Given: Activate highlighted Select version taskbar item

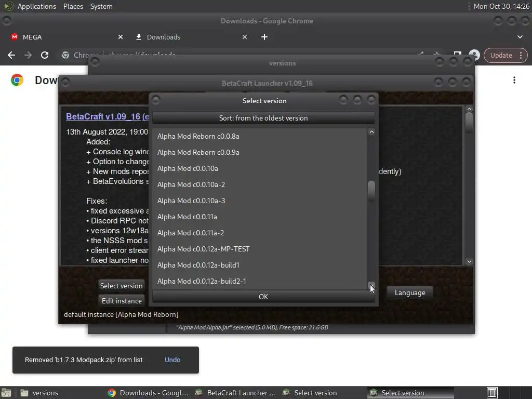Looking at the screenshot, I should pyautogui.click(x=410, y=393).
